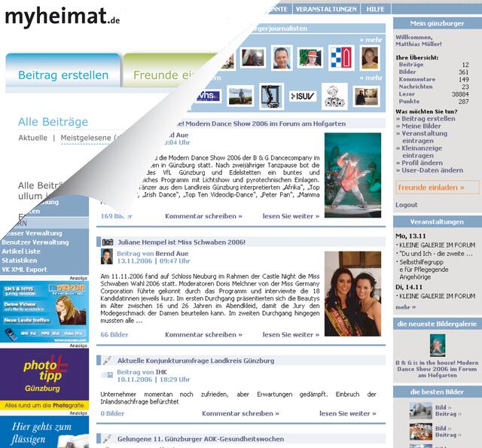Click Bernd Aue's author avatar
482x448 pixels.
pos(107,257)
